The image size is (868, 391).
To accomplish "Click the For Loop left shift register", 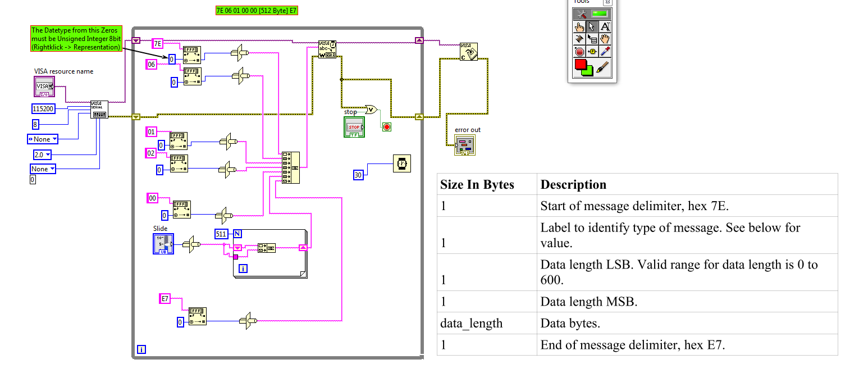I will [x=237, y=248].
